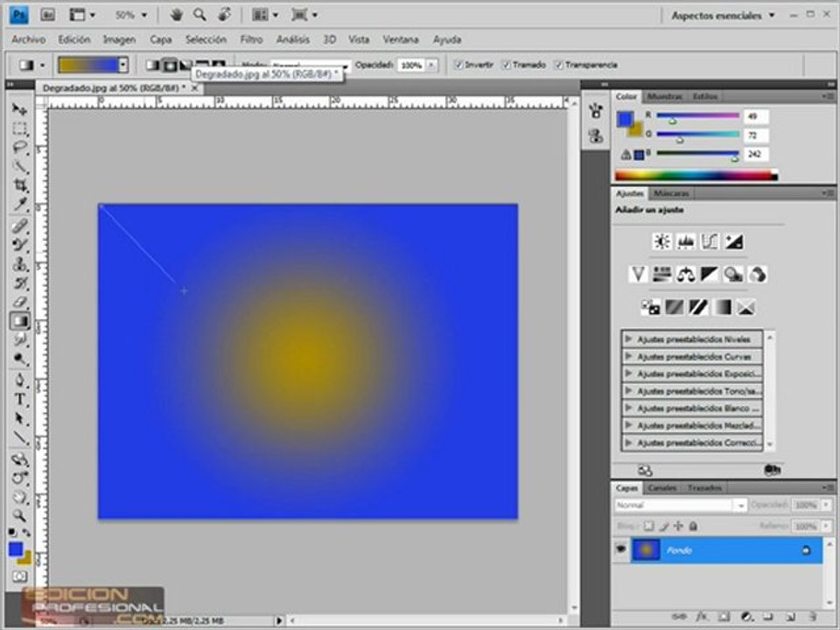Image resolution: width=840 pixels, height=630 pixels.
Task: Add a Curves adjustment
Action: [710, 241]
